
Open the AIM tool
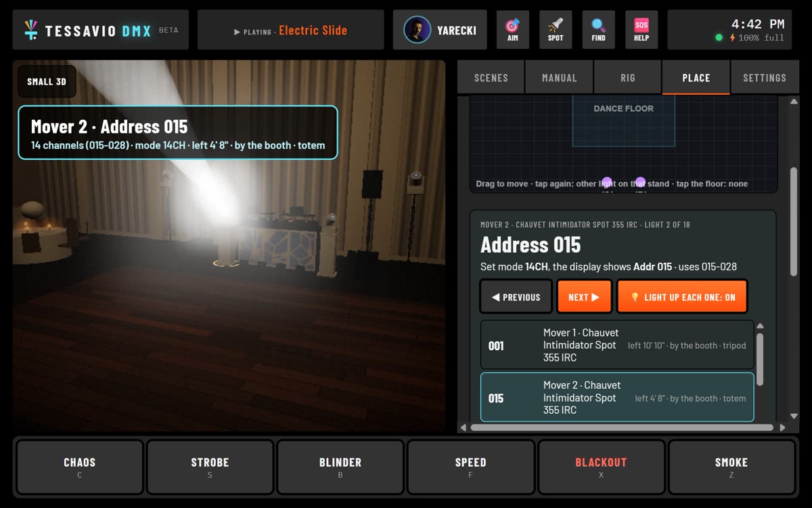[513, 30]
